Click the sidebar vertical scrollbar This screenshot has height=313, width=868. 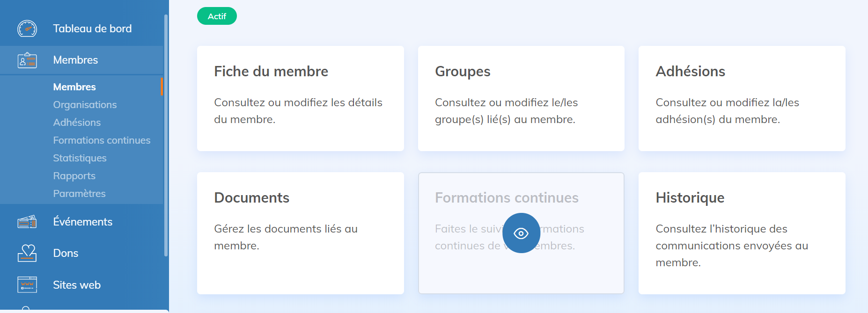pyautogui.click(x=166, y=136)
